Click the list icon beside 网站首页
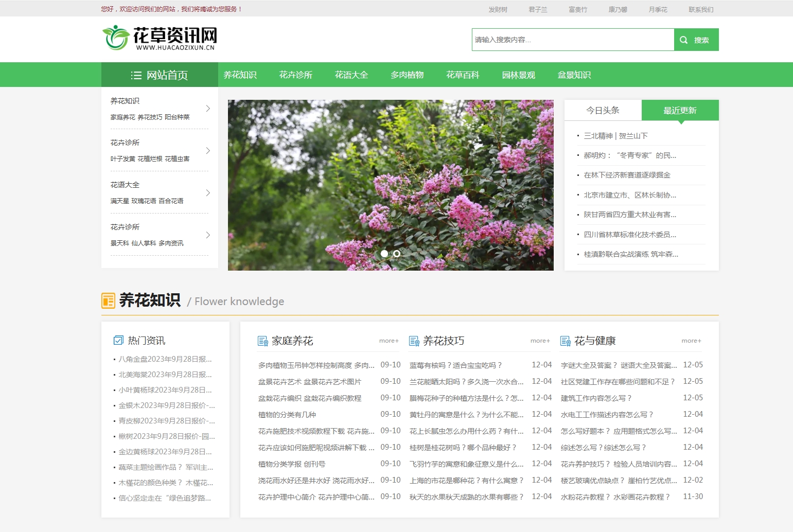 [136, 75]
